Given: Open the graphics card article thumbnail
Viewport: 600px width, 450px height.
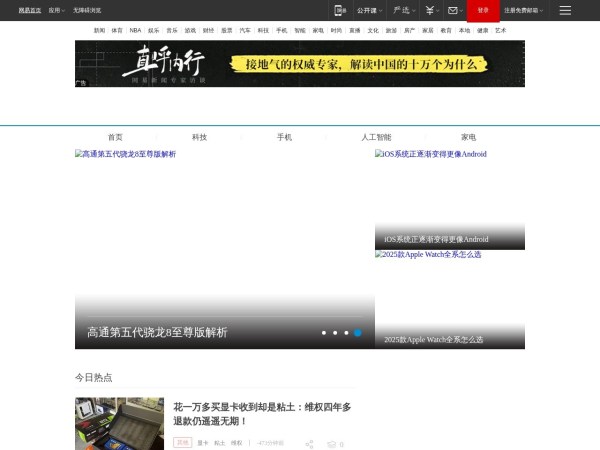Looking at the screenshot, I should pyautogui.click(x=119, y=424).
